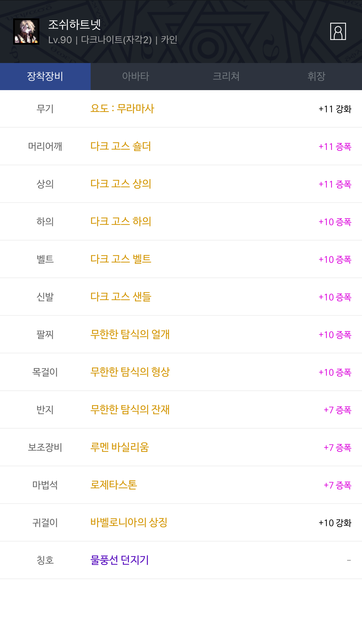362x644 pixels.
Task: Open the 크리쳐 tab
Action: pyautogui.click(x=226, y=76)
